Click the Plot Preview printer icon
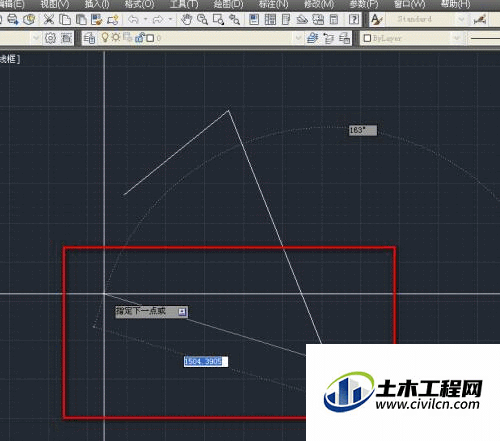The height and width of the screenshot is (441, 500). (12, 19)
